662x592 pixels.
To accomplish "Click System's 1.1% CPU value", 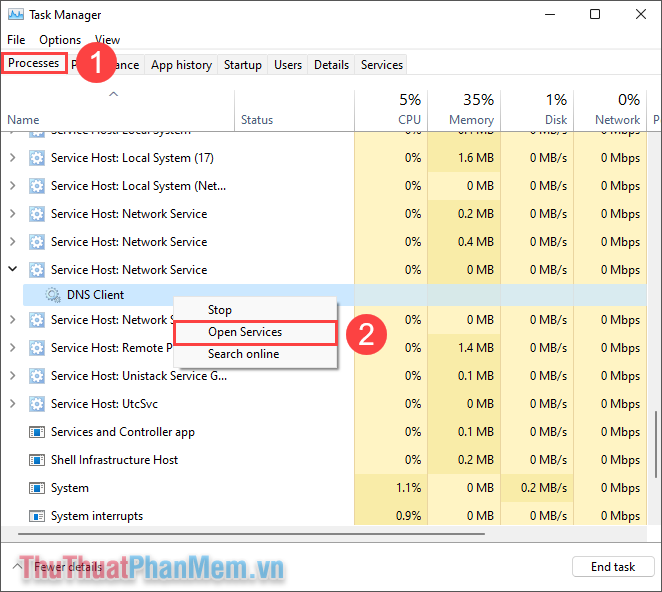I will (408, 488).
